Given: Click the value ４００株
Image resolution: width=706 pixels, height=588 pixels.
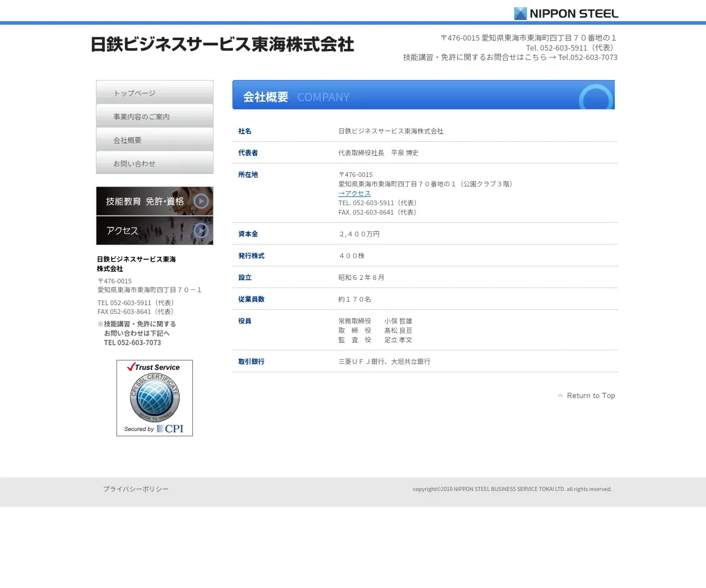Looking at the screenshot, I should tap(351, 256).
